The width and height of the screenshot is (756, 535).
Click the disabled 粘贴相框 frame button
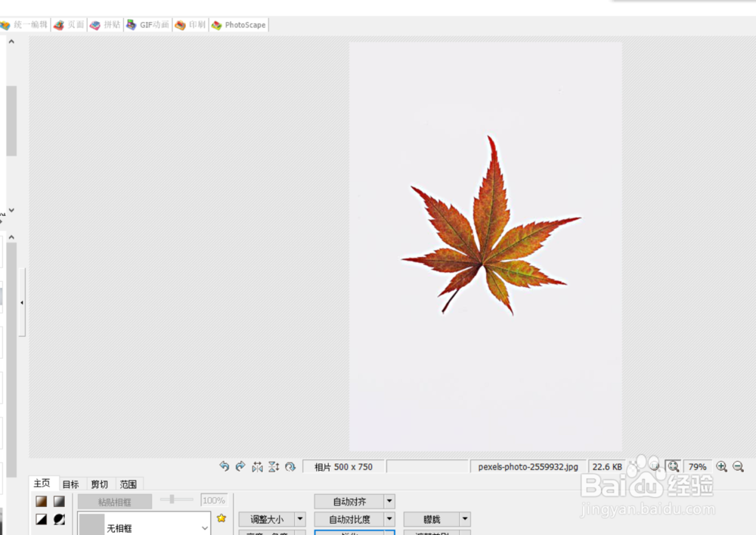tap(115, 502)
